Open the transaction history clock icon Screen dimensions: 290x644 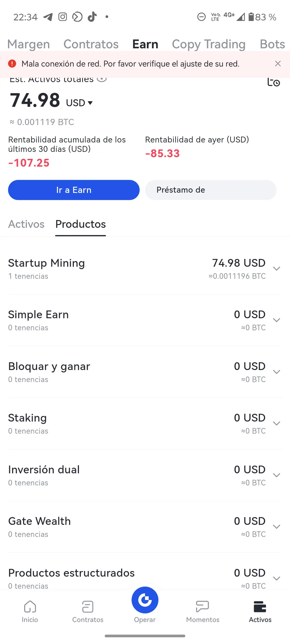coord(274,82)
